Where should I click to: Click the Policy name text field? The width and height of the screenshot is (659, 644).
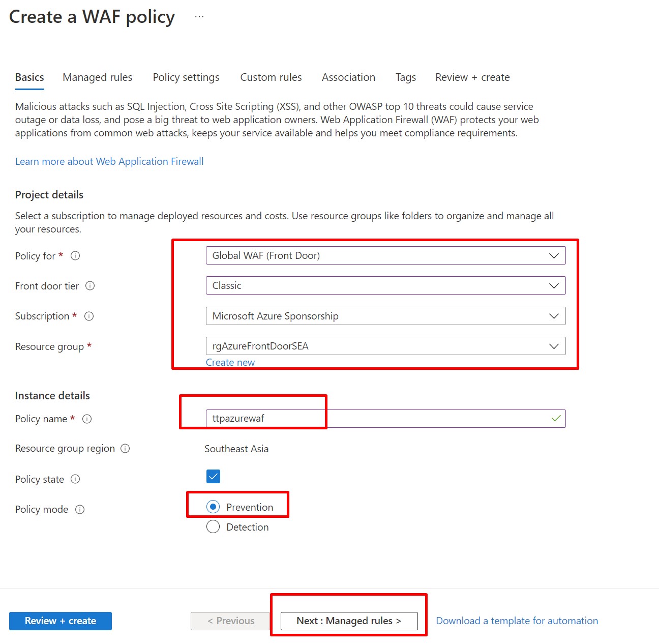[x=376, y=419]
